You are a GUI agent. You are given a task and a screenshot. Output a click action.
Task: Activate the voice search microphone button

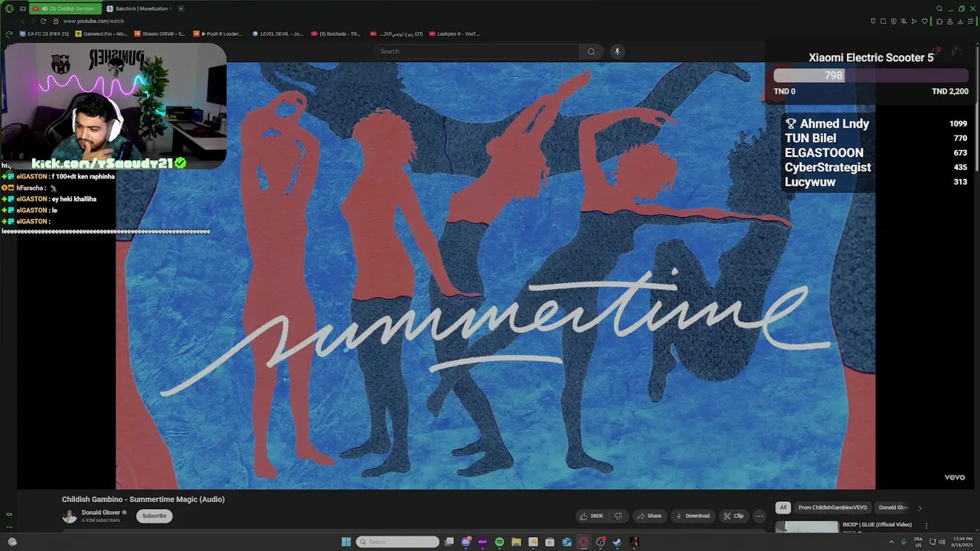pyautogui.click(x=617, y=51)
